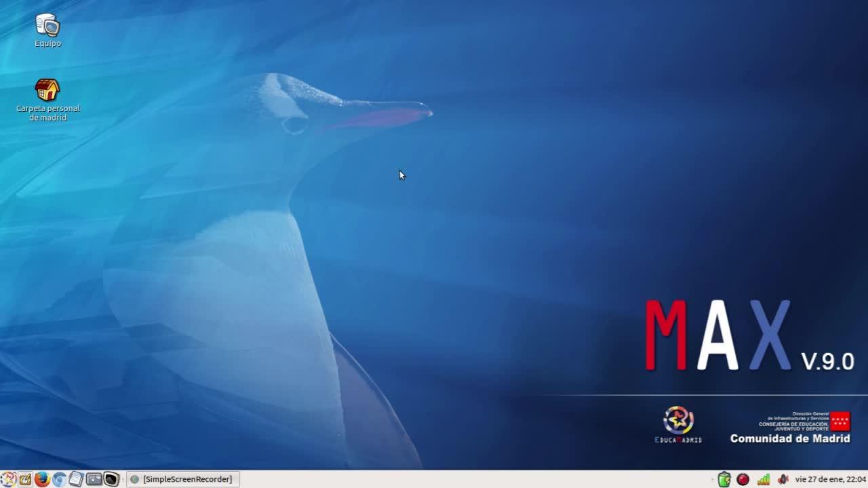The image size is (868, 488).
Task: Restore the SimpleScreenRecorder window
Action: click(x=182, y=479)
